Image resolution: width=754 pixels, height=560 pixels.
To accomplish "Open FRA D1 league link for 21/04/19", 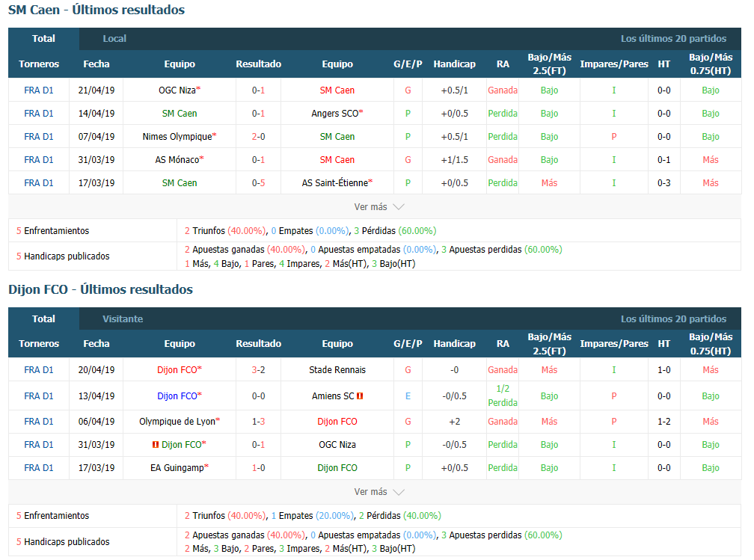I will 38,90.
